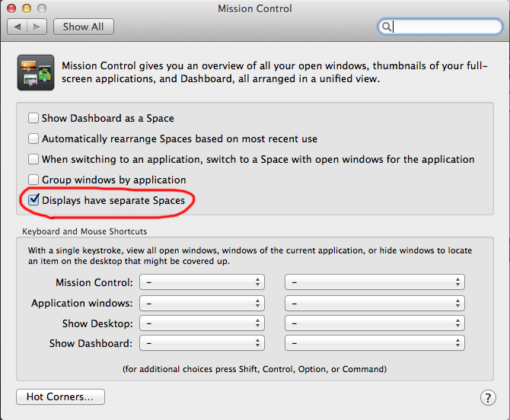
Task: Uncheck Displays have separate Spaces
Action: point(33,200)
